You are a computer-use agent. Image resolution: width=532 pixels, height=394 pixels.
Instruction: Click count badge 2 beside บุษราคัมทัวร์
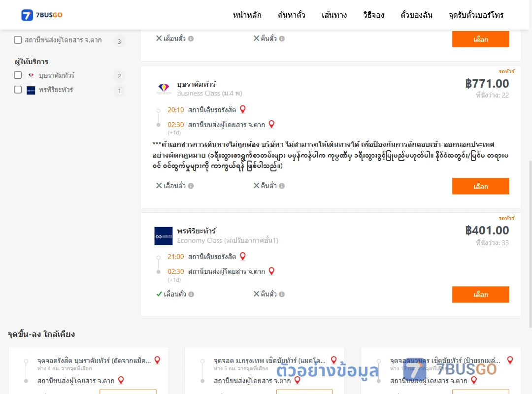pos(119,76)
